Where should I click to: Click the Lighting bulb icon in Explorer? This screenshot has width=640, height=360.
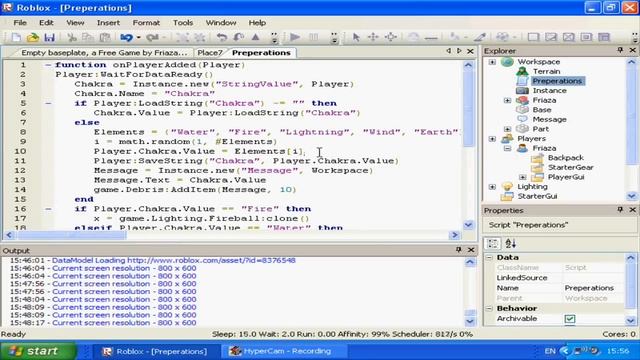click(x=507, y=187)
